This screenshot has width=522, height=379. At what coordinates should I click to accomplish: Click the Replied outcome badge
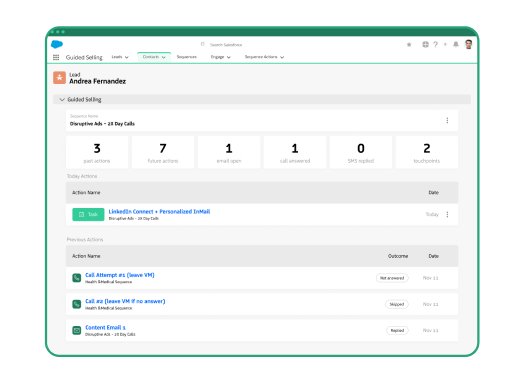coord(397,331)
